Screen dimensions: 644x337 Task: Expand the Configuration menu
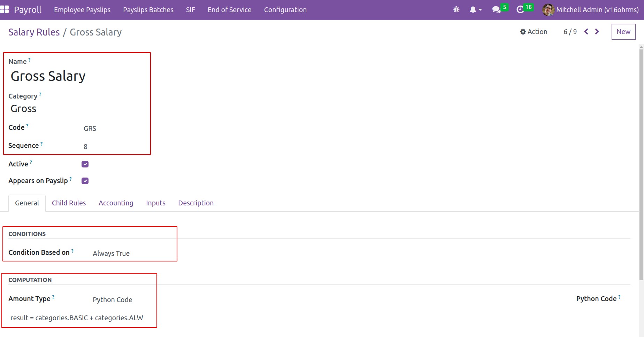pos(285,10)
